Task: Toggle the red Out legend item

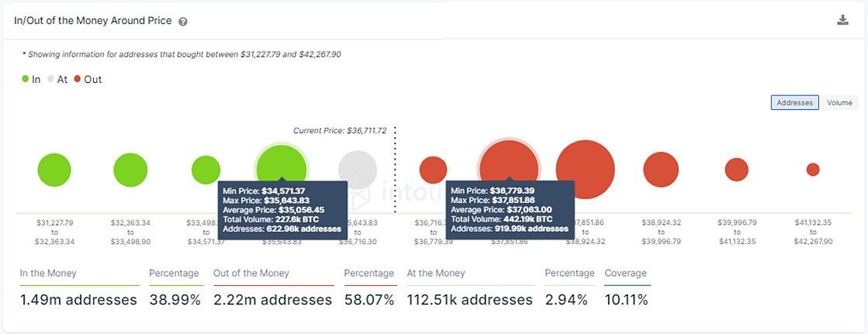Action: (88, 79)
